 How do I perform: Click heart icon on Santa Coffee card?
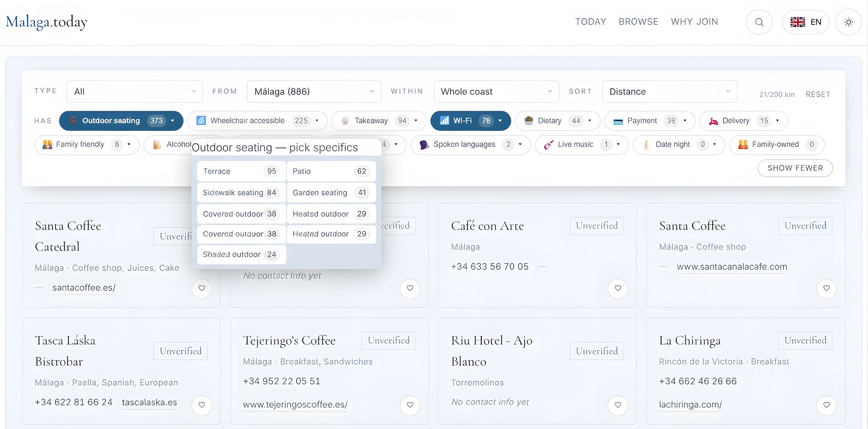tap(827, 288)
